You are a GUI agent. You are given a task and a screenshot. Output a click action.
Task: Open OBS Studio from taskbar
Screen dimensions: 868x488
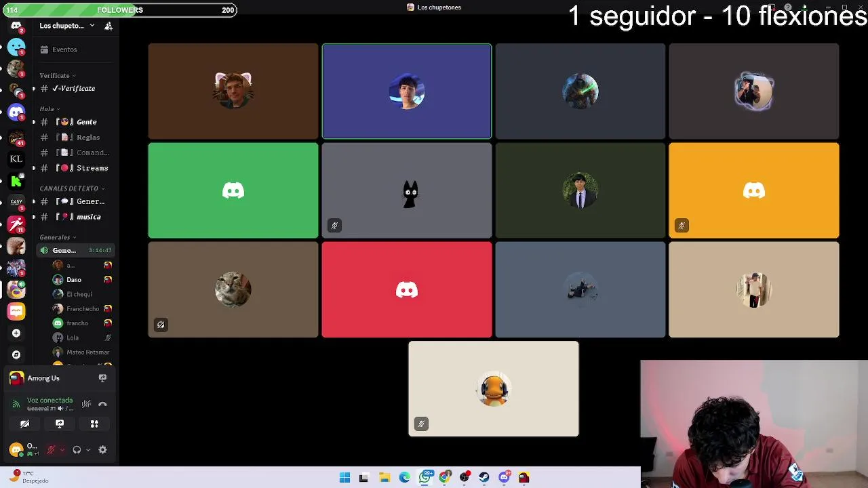[x=465, y=478]
